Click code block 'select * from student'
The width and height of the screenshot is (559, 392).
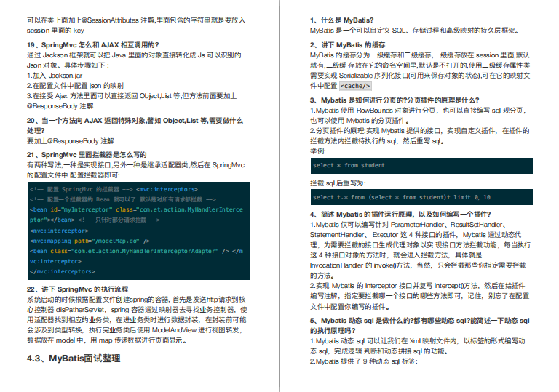(421, 166)
